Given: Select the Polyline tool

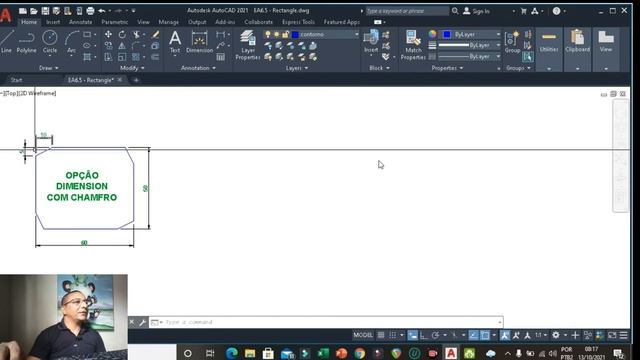Looking at the screenshot, I should 27,42.
